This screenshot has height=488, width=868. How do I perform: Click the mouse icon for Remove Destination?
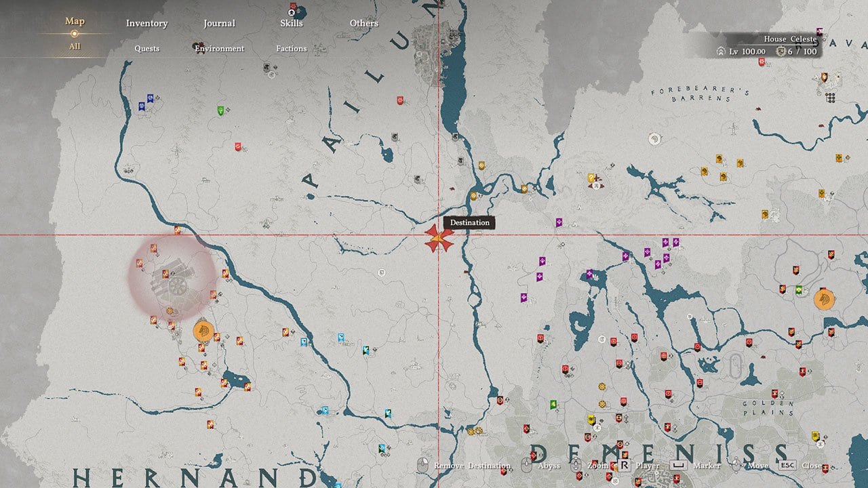click(422, 466)
